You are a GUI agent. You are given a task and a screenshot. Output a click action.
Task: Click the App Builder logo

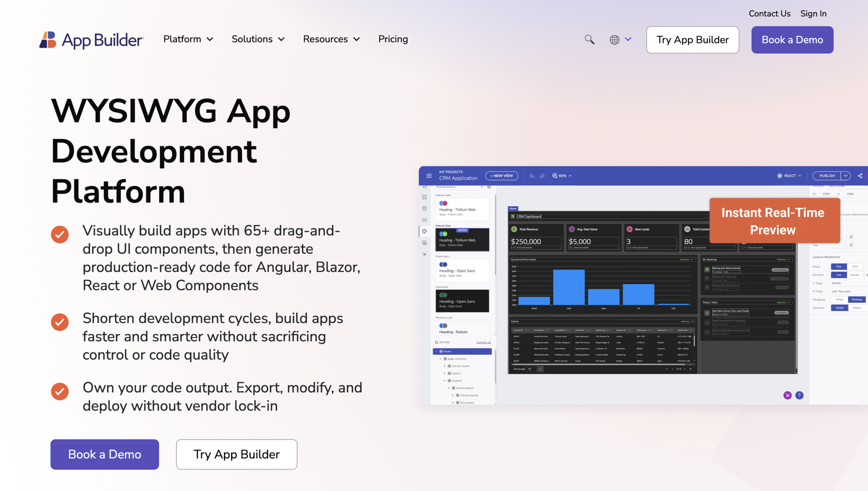(91, 40)
